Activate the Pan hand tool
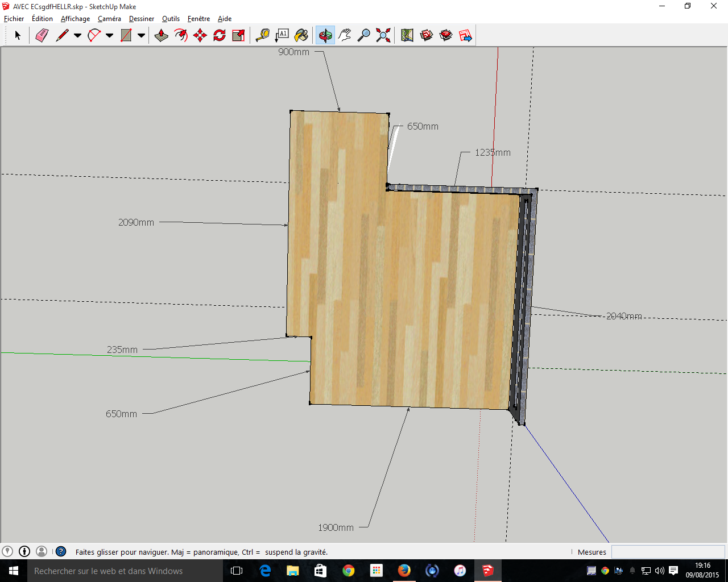Viewport: 728px width, 582px height. [345, 35]
